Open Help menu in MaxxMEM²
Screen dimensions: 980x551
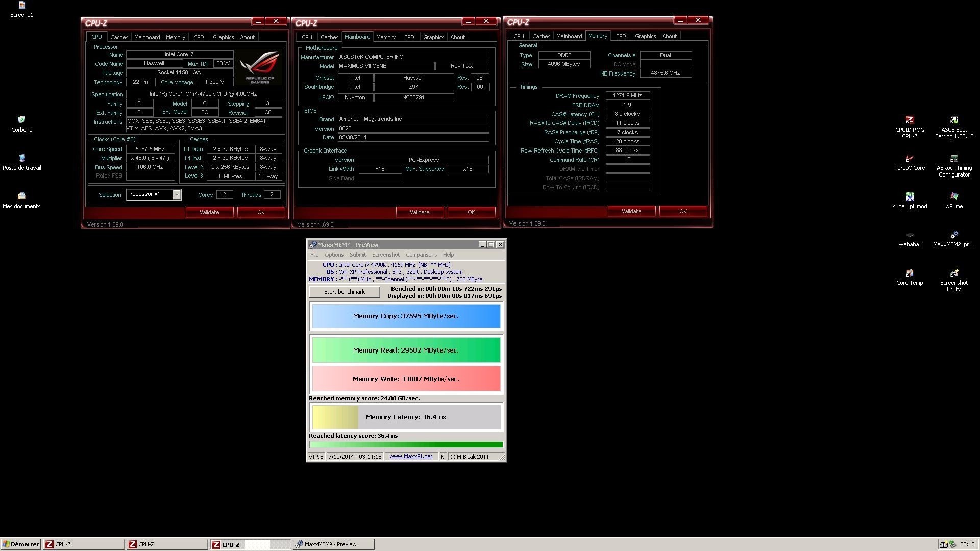point(448,255)
